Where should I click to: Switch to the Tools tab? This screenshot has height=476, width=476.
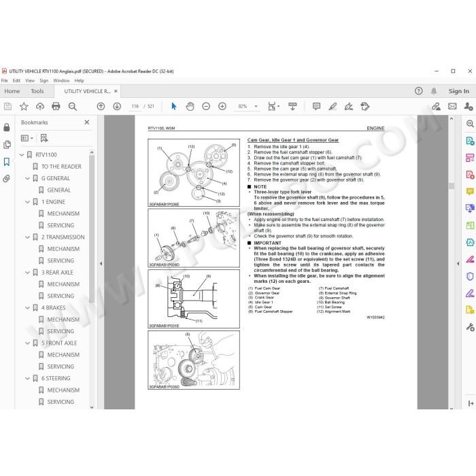point(37,91)
